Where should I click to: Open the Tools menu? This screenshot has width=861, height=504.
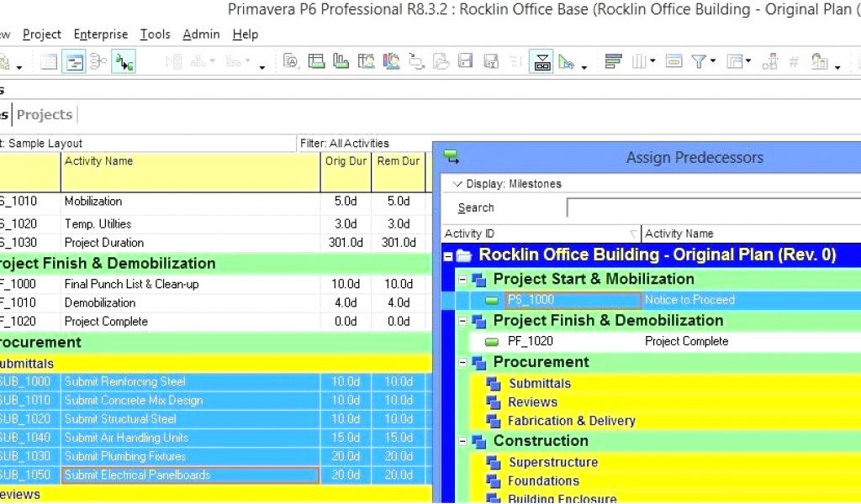point(155,34)
